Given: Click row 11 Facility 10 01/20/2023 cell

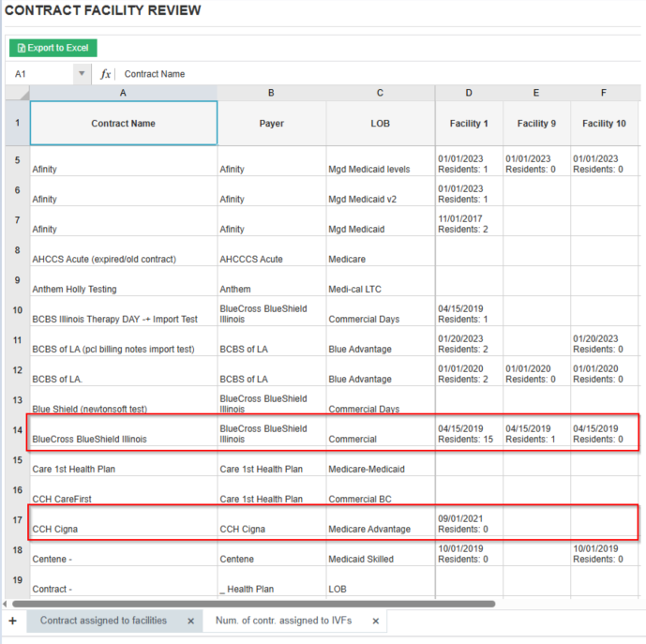Looking at the screenshot, I should 604,340.
